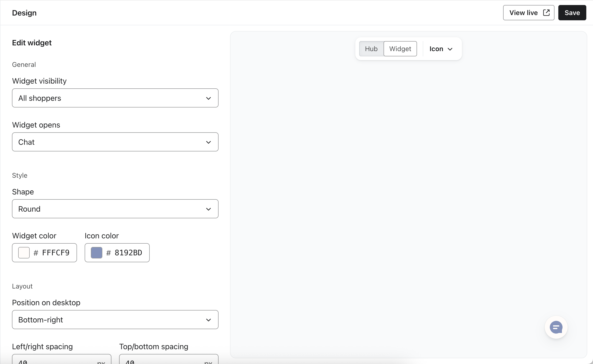Click the Icon color preview square
The width and height of the screenshot is (593, 364).
click(x=96, y=252)
